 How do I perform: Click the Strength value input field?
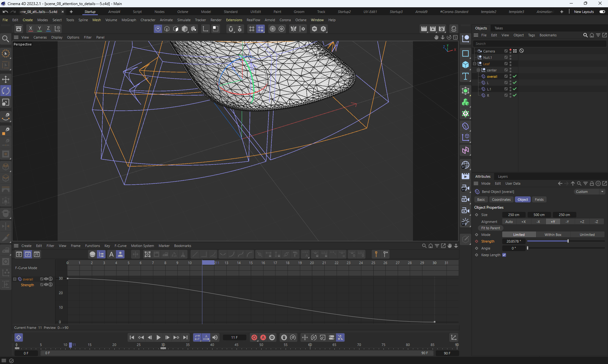514,241
